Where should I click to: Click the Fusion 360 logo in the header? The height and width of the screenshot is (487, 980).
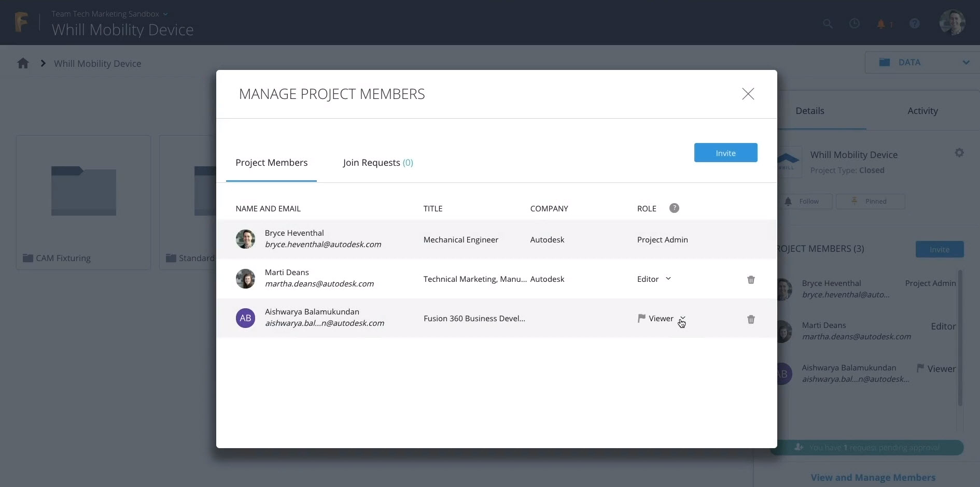(x=21, y=22)
